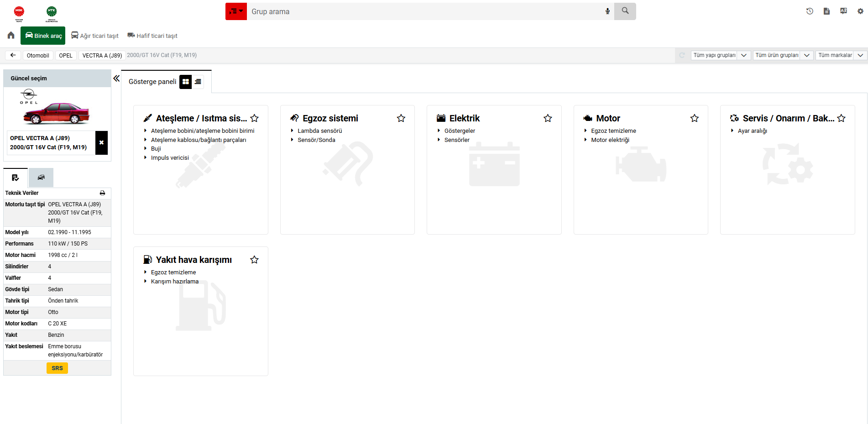Favorite the Elektrik card

point(548,118)
